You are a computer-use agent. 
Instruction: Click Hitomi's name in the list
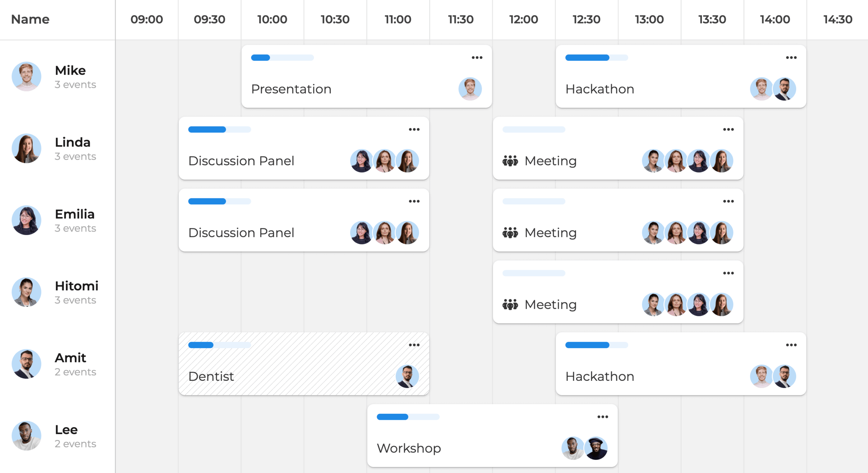(77, 286)
